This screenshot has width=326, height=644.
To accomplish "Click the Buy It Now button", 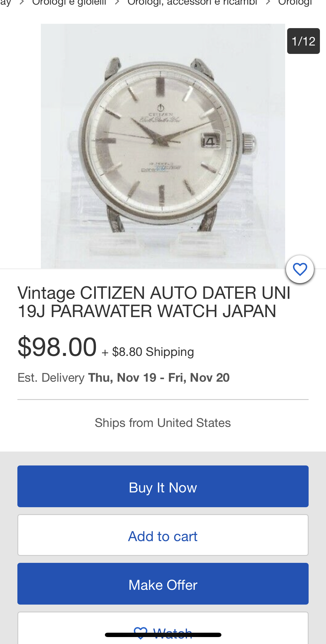I will pyautogui.click(x=163, y=486).
